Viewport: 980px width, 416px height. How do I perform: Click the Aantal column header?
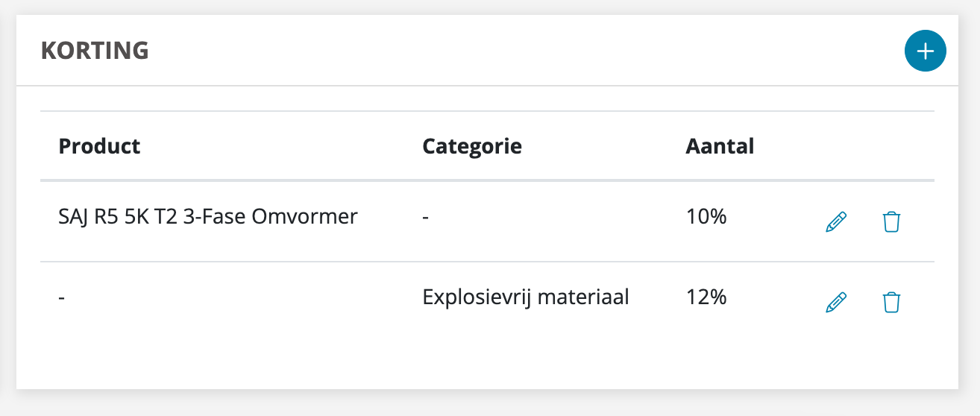tap(720, 145)
